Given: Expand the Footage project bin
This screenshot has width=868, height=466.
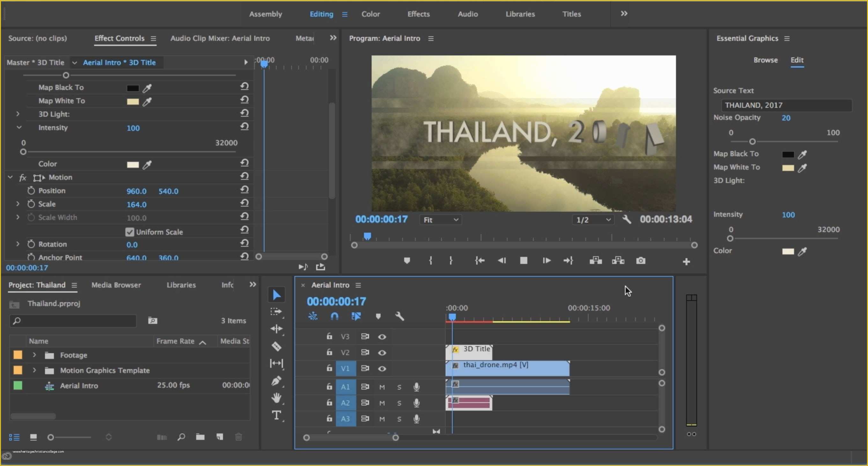Looking at the screenshot, I should [34, 355].
